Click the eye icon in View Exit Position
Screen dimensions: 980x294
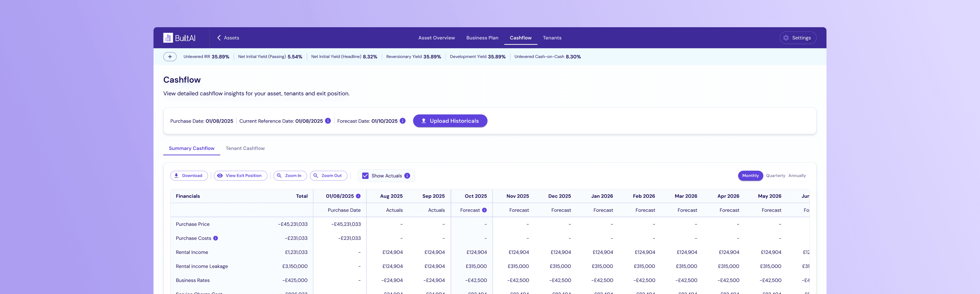click(220, 175)
